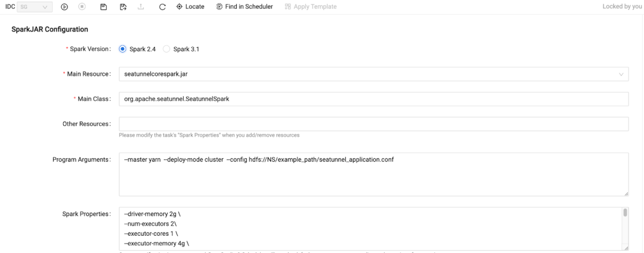
Task: Expand the Main Resource dropdown
Action: [374, 74]
